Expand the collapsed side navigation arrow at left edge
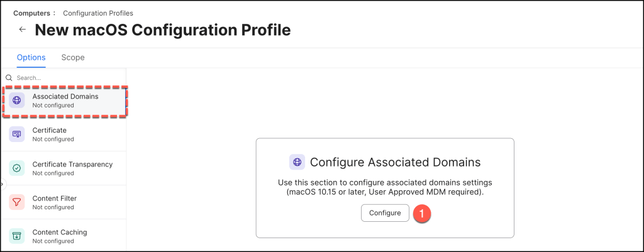 click(x=3, y=185)
